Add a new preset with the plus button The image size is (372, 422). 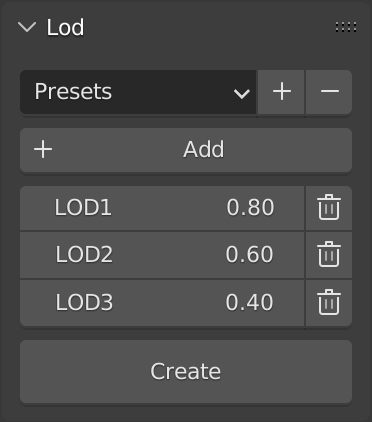pos(281,92)
